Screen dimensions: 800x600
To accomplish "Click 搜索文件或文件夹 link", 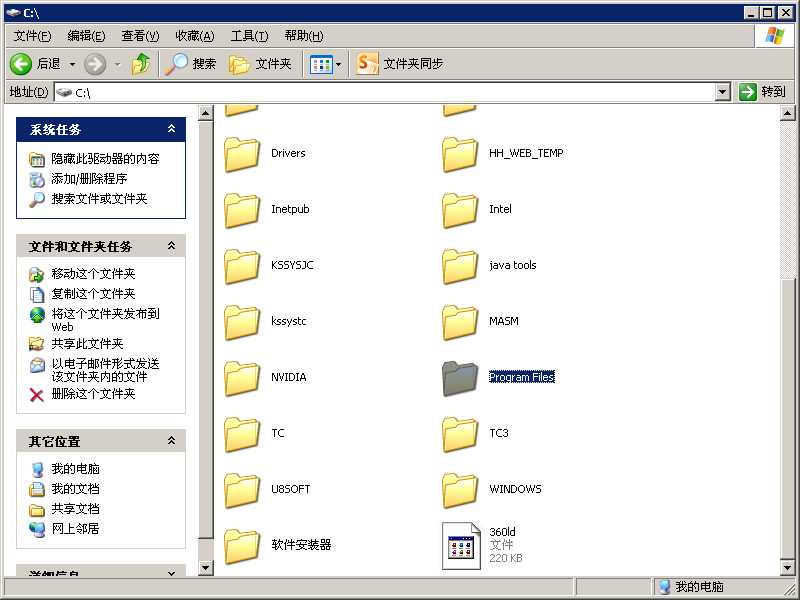I will [x=99, y=198].
